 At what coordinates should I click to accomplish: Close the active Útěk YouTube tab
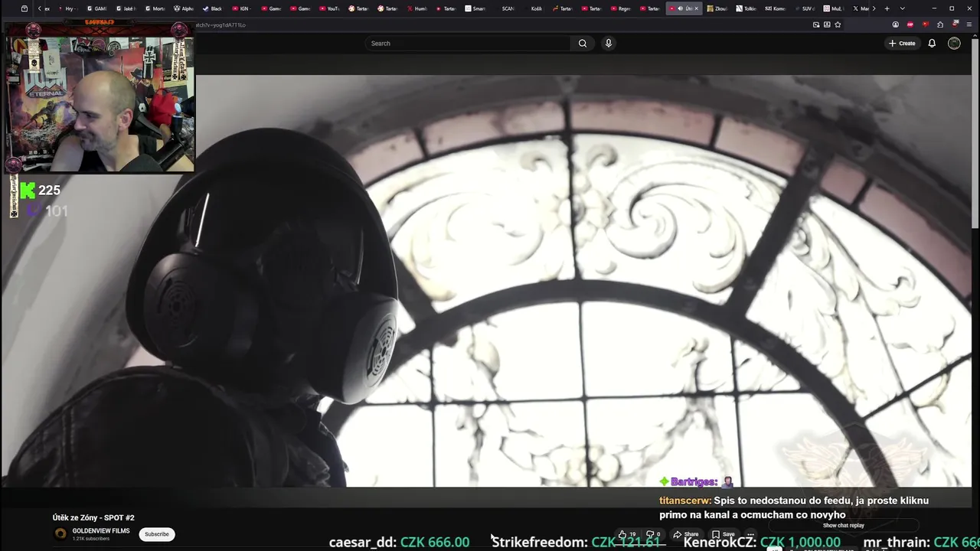(696, 8)
